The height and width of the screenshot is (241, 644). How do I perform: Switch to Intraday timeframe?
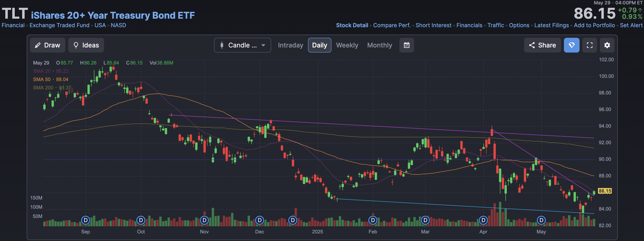click(290, 45)
